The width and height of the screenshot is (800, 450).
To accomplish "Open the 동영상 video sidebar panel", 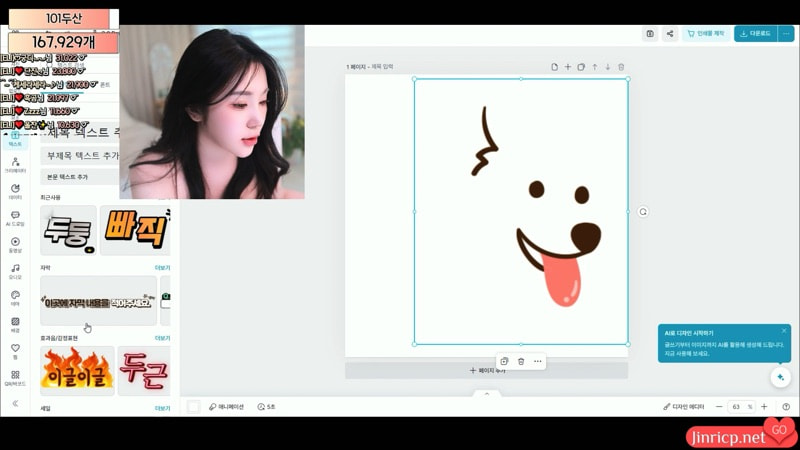I will coord(15,244).
